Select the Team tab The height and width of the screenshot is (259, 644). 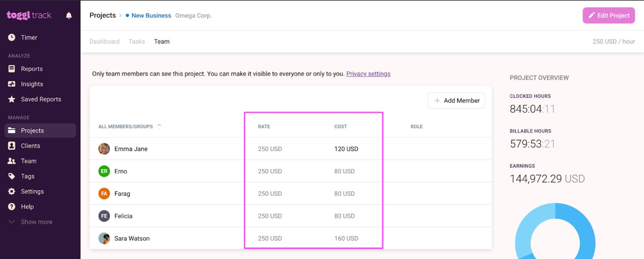(x=161, y=41)
